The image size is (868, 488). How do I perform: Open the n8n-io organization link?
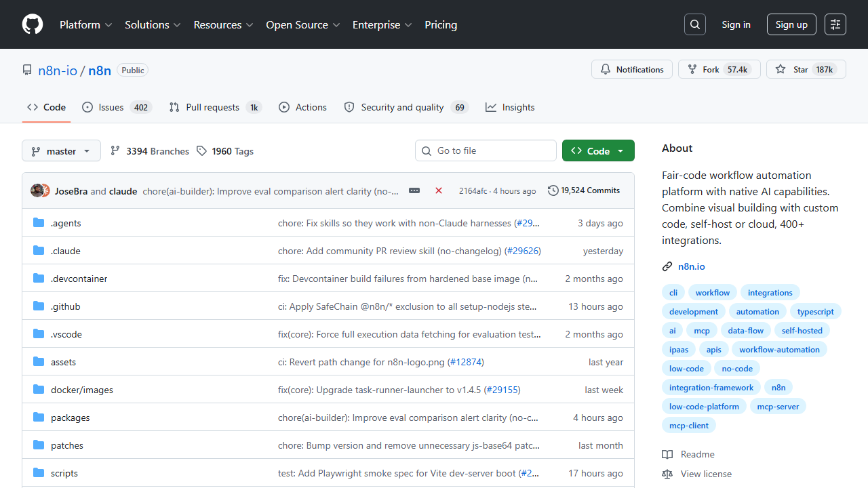pos(58,70)
